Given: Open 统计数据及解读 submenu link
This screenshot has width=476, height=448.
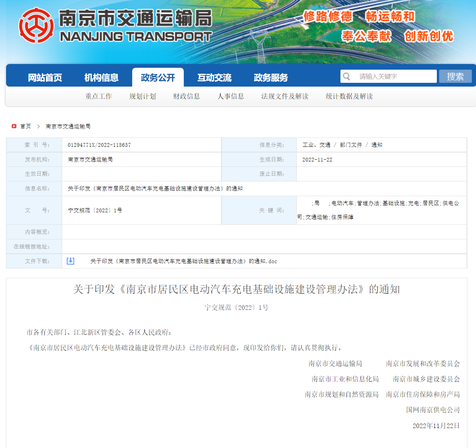Looking at the screenshot, I should [x=349, y=96].
